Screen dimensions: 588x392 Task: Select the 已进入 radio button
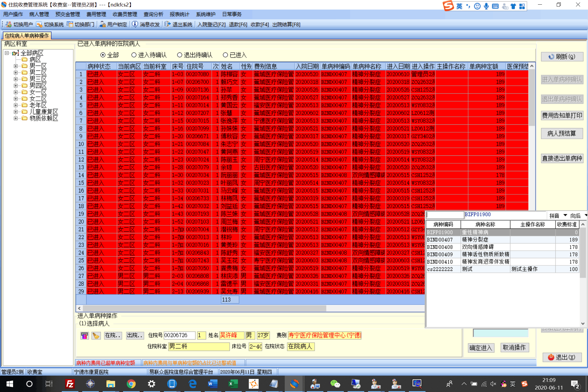pos(225,55)
